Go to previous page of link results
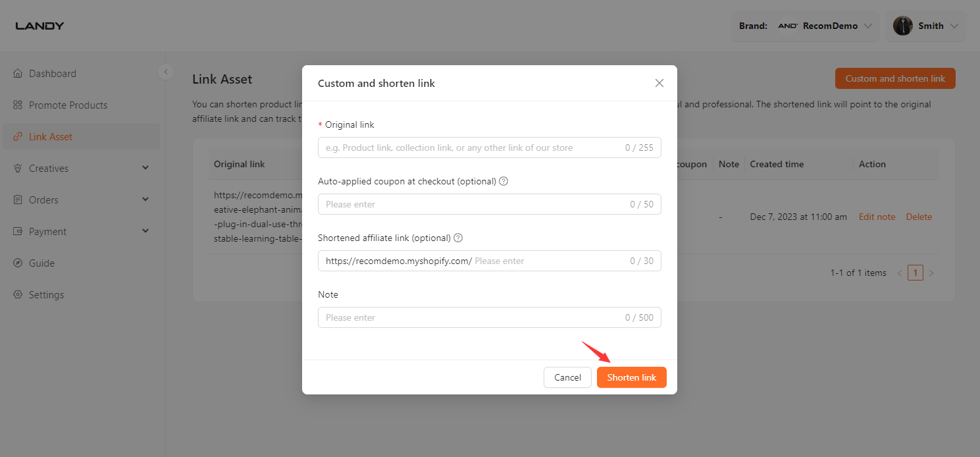980x457 pixels. tap(900, 273)
